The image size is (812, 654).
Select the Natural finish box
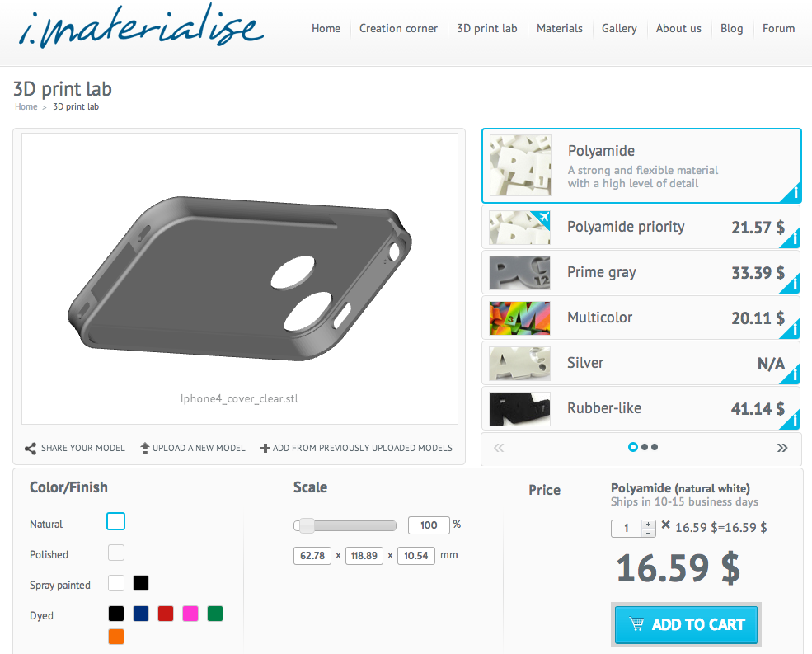115,521
